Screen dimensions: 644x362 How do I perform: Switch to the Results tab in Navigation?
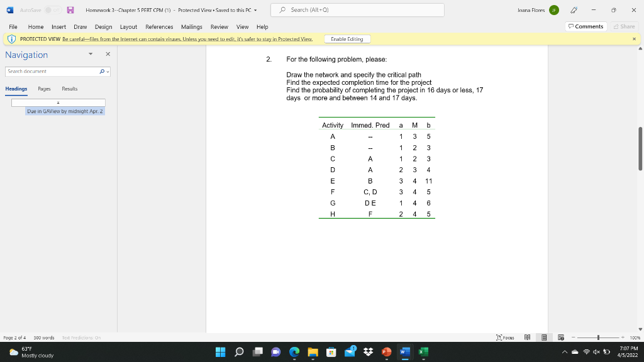[x=70, y=89]
